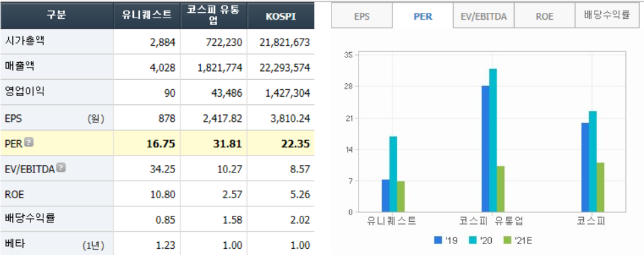
Task: Click the bold PER value 22.35
Action: (296, 143)
